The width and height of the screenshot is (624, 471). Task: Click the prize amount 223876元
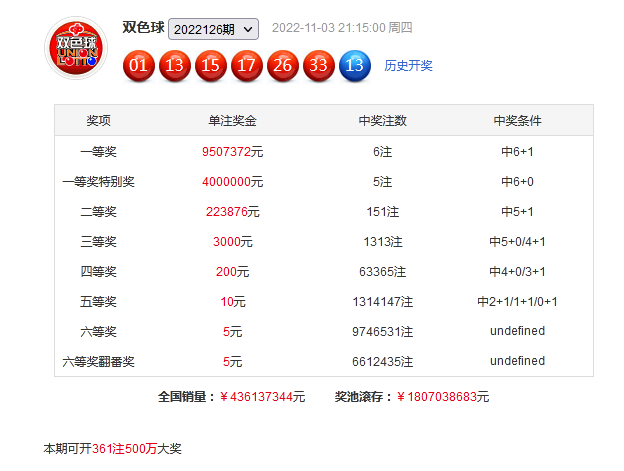[232, 212]
